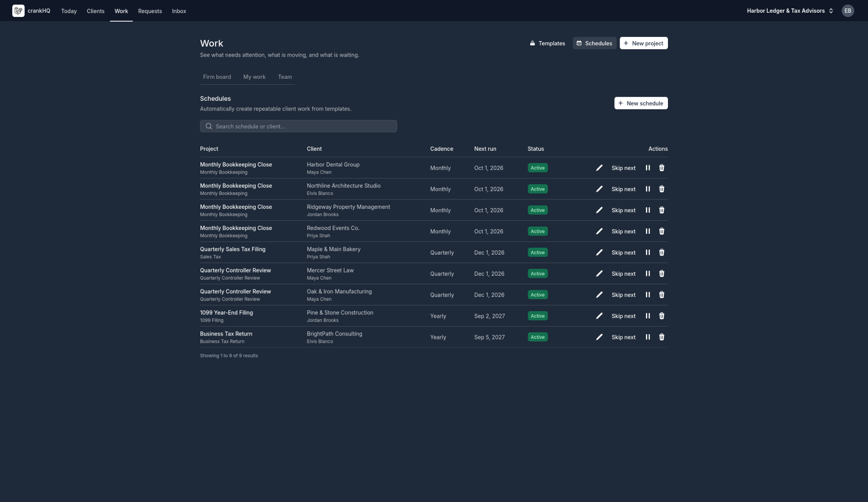Image resolution: width=868 pixels, height=502 pixels.
Task: Open the EB user avatar menu
Action: click(x=848, y=11)
